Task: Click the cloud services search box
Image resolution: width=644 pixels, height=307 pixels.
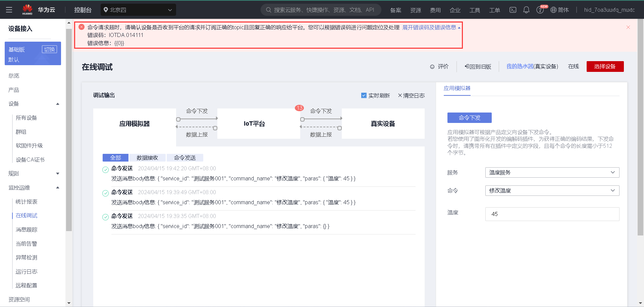Action: click(321, 10)
